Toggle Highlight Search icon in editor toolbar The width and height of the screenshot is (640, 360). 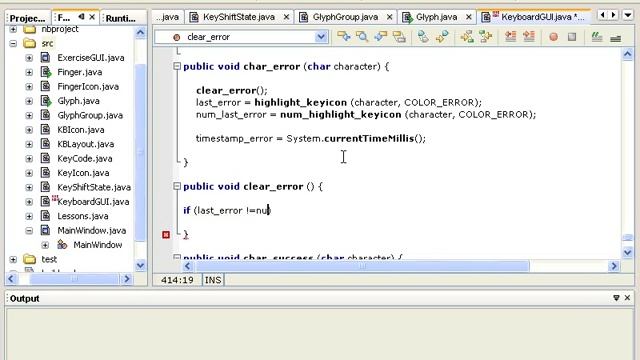(x=399, y=37)
